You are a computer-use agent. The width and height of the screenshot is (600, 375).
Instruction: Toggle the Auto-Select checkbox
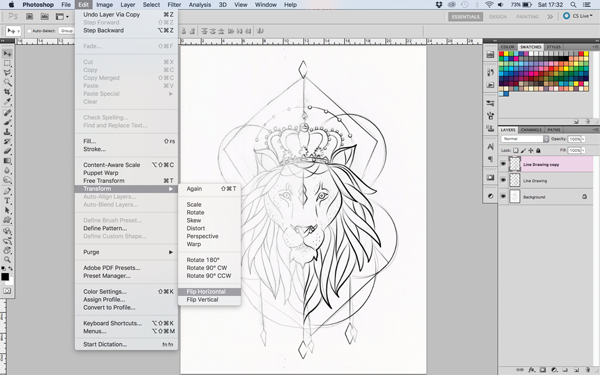pyautogui.click(x=29, y=31)
